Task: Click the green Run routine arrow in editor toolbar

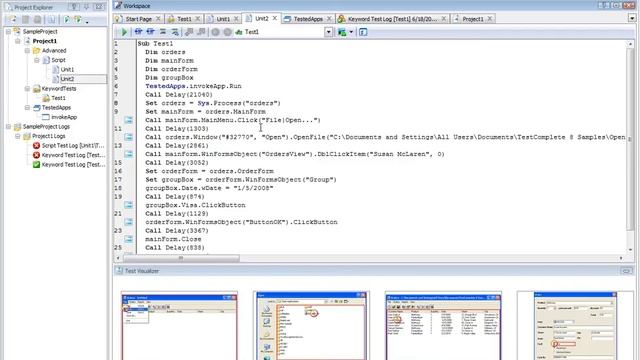Action: pyautogui.click(x=124, y=32)
